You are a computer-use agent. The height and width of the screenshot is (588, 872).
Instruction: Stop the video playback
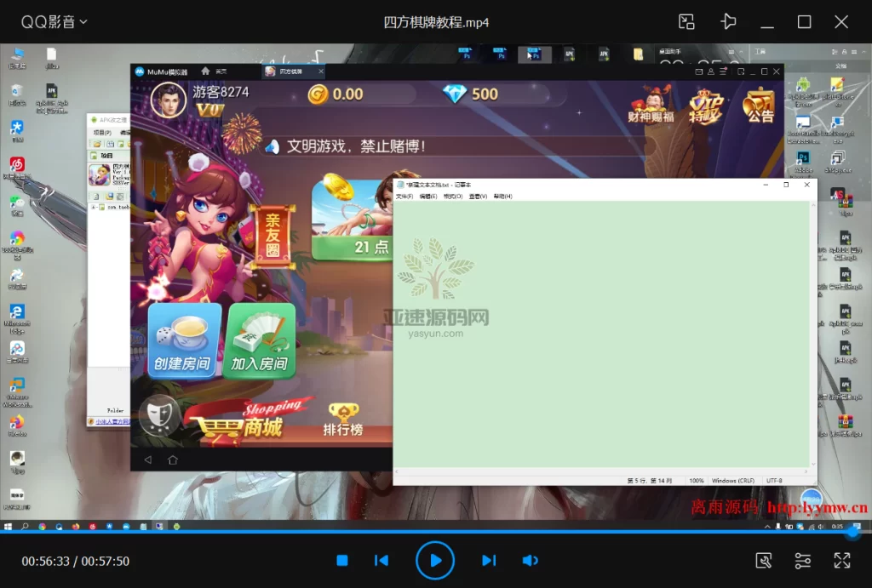pyautogui.click(x=342, y=560)
